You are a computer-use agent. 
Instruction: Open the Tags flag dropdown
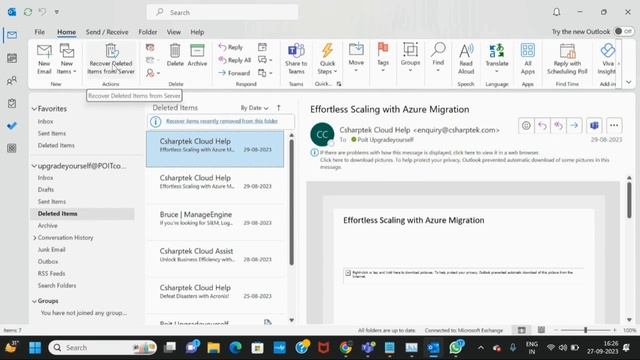pos(383,57)
